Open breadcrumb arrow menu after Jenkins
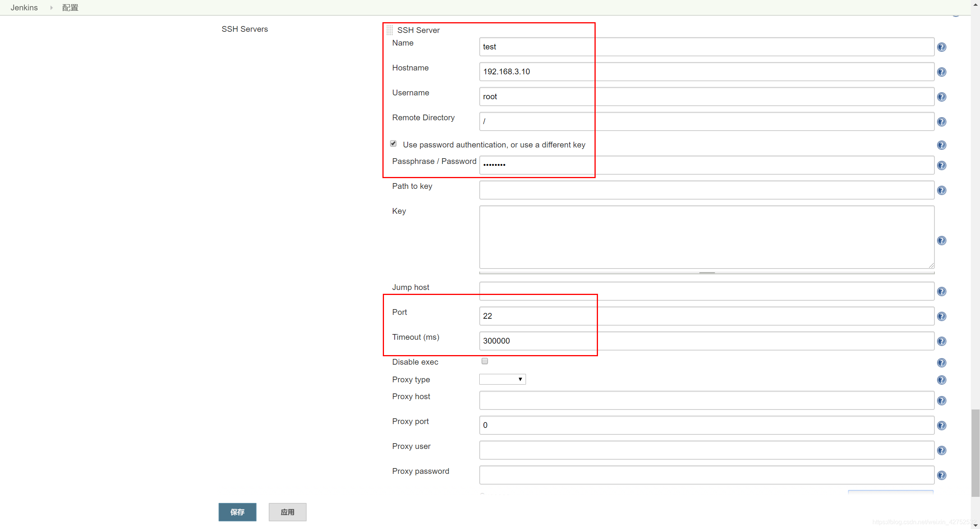Screen dimensions: 980x529 (x=51, y=8)
